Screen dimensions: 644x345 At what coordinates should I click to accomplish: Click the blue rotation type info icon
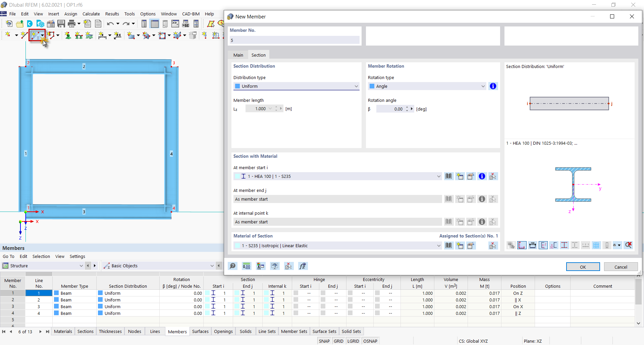[x=493, y=86]
